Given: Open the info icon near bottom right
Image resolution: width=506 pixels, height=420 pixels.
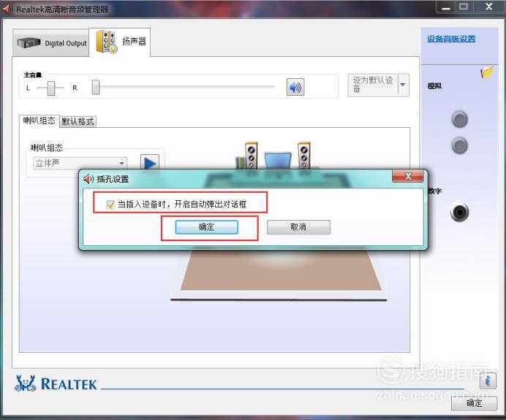Looking at the screenshot, I should 488,381.
